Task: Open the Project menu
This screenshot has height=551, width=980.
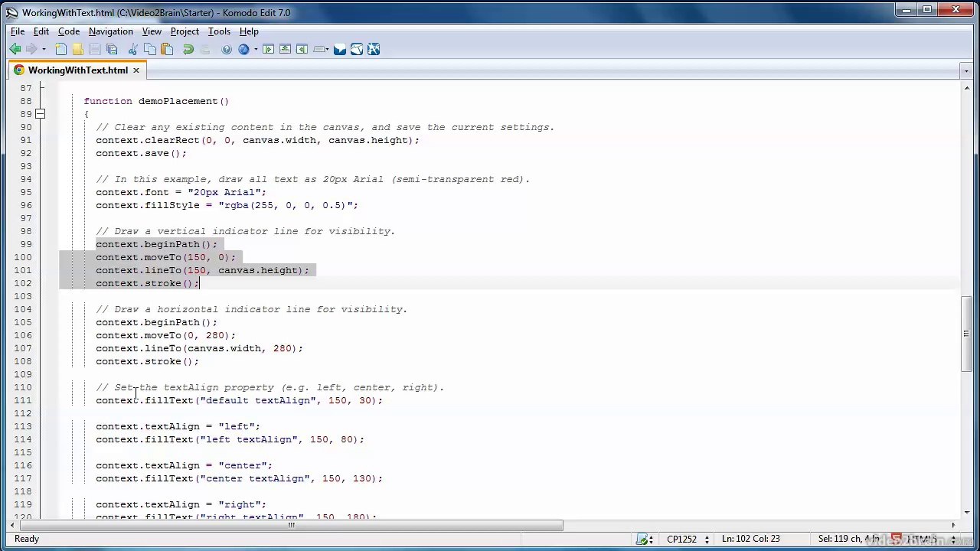Action: click(185, 31)
